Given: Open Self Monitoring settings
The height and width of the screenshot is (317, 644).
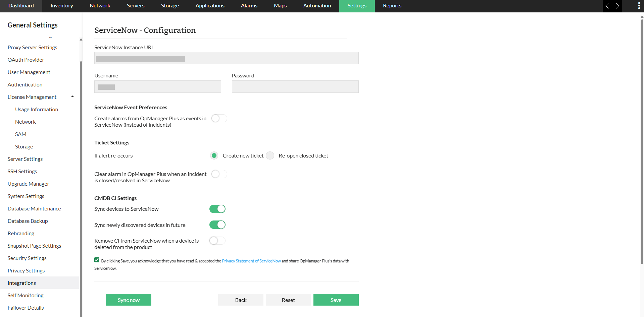Looking at the screenshot, I should pos(26,295).
